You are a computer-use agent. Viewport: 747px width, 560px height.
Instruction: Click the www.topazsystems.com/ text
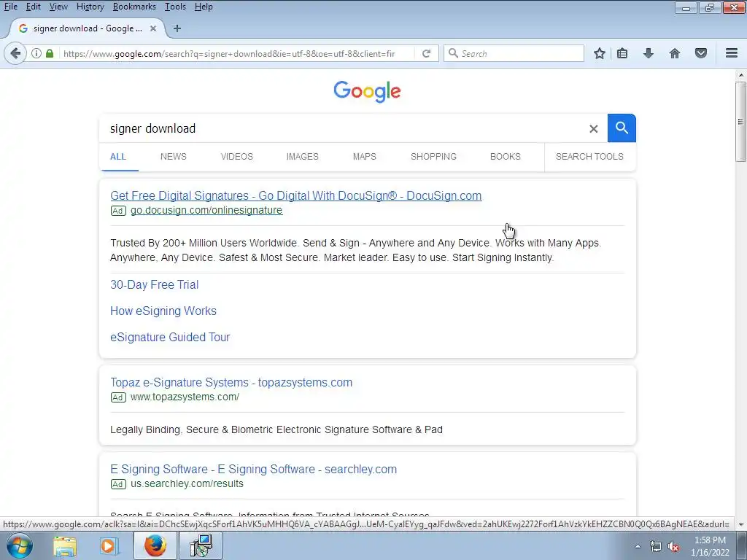pos(185,397)
